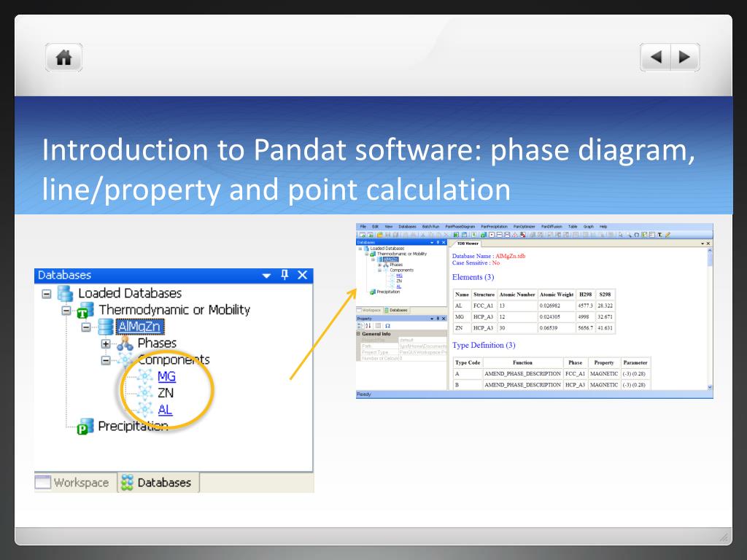Open Table menu in small Pandat window

(573, 227)
